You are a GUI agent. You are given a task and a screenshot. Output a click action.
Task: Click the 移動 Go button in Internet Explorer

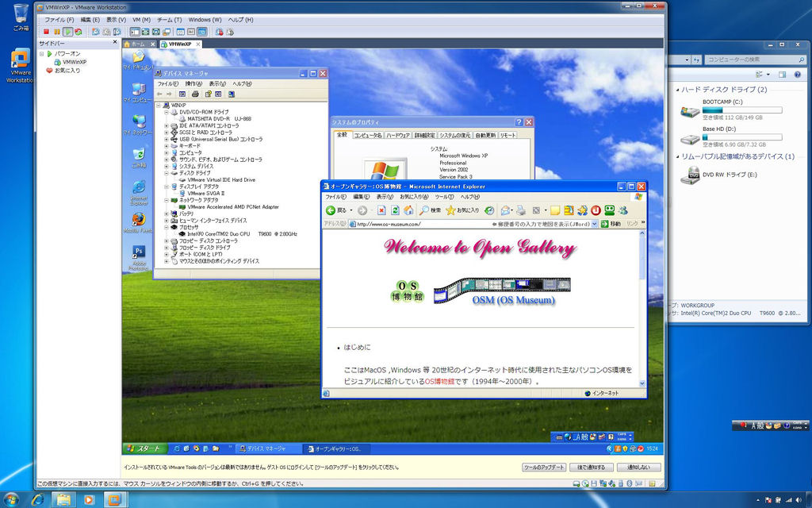point(611,224)
